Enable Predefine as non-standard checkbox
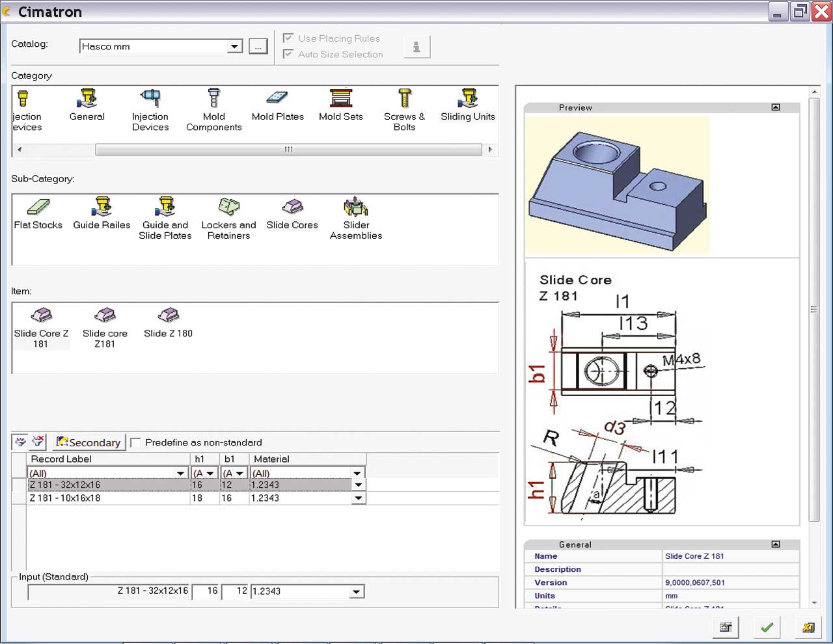 coord(136,443)
